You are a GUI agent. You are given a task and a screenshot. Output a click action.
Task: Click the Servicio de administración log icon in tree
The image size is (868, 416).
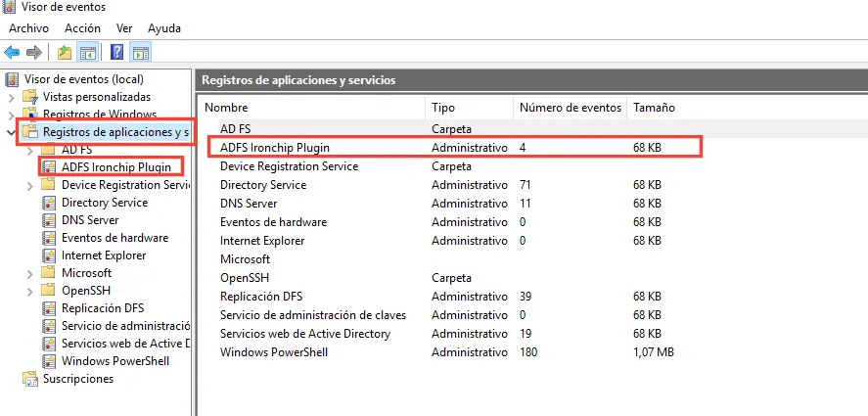tap(49, 326)
